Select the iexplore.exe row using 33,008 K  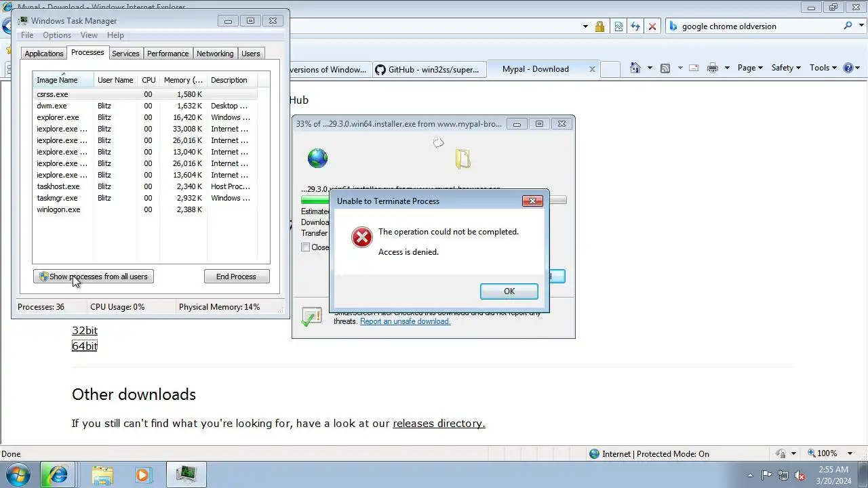click(145, 129)
